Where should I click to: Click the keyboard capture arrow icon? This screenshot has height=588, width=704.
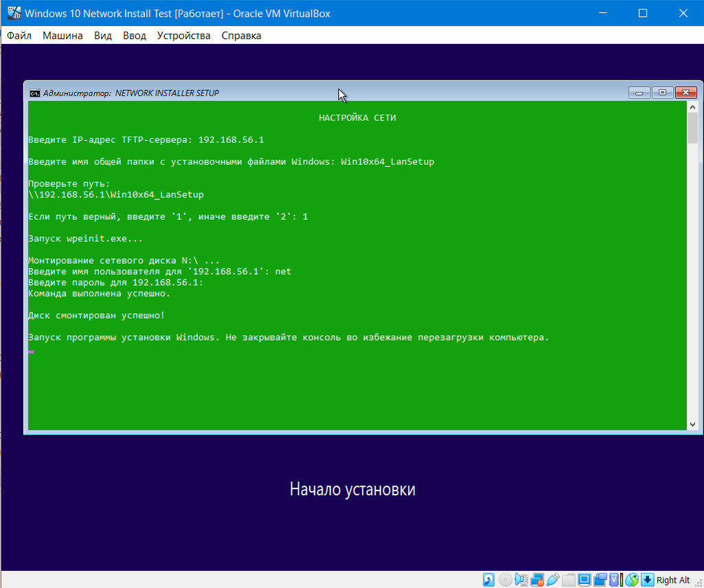click(648, 580)
